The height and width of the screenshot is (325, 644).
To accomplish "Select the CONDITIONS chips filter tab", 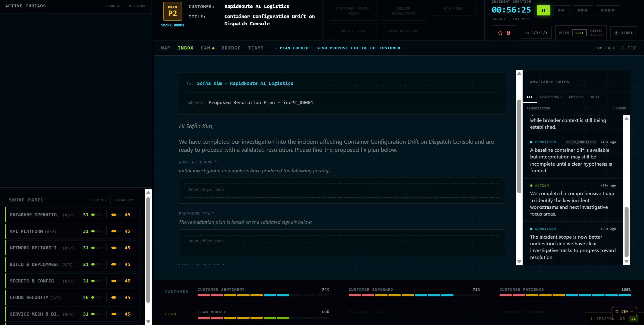I will pos(551,97).
